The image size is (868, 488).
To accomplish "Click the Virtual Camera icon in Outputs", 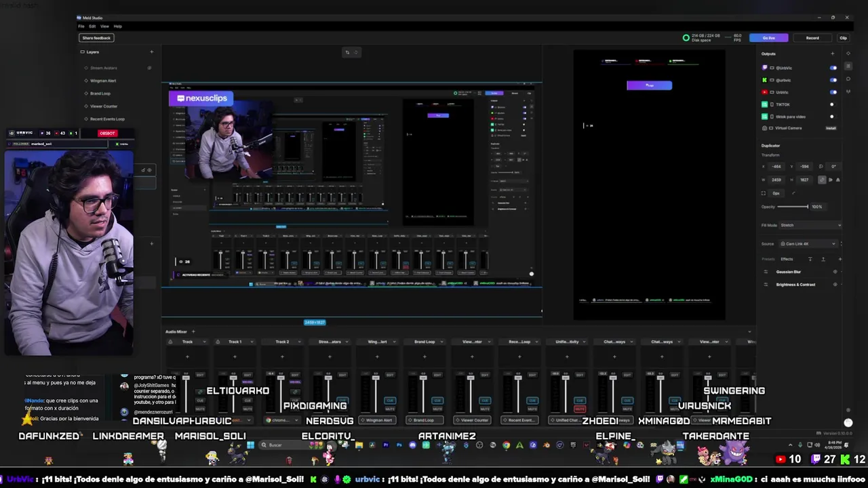I will (x=765, y=128).
